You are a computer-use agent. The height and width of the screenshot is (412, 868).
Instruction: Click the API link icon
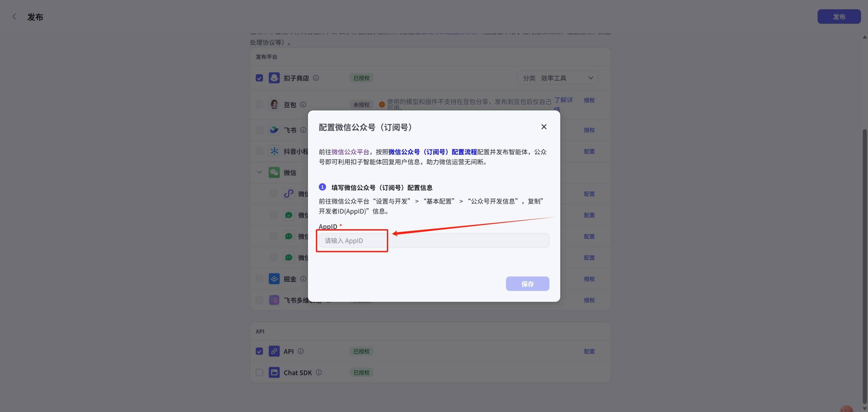[x=274, y=351]
